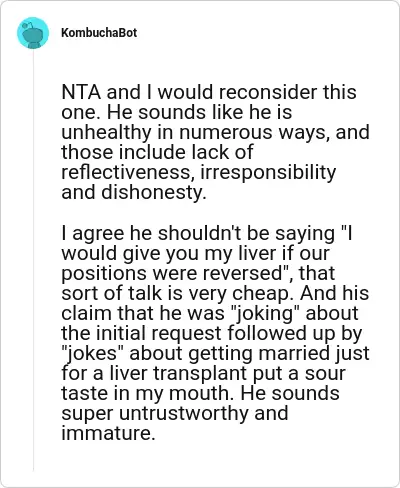Click the first paragraph starting with NTA
This screenshot has height=488, width=400.
tap(215, 142)
